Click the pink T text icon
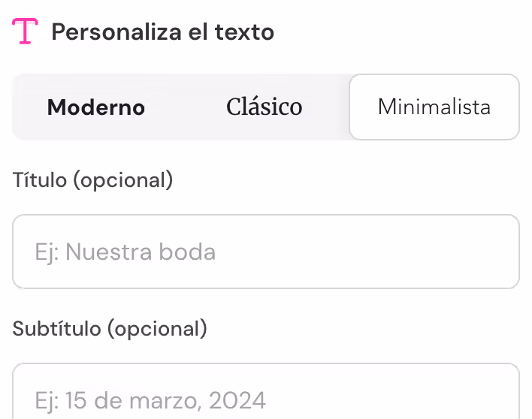Screen dimensions: 532x419 [25, 32]
